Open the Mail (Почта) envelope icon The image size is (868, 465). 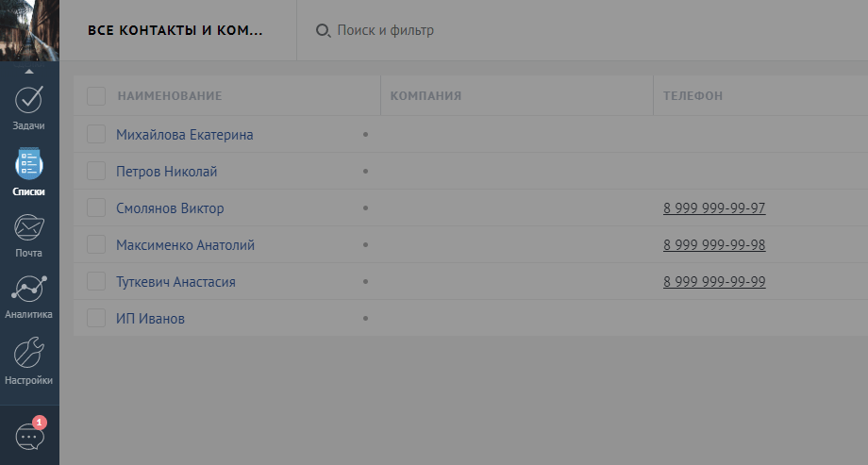pyautogui.click(x=29, y=228)
